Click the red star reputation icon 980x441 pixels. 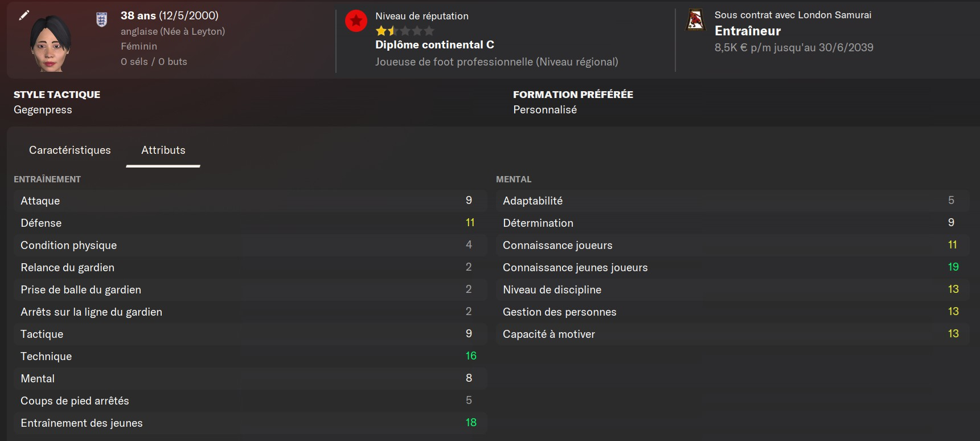tap(356, 22)
